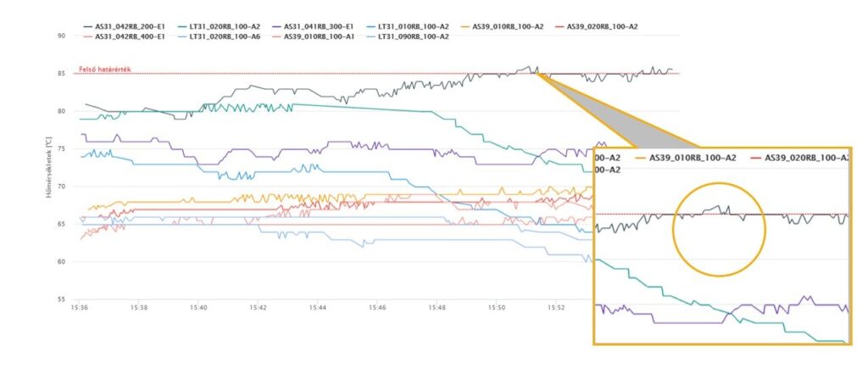
Task: Click the 15:44 time axis label
Action: click(318, 306)
